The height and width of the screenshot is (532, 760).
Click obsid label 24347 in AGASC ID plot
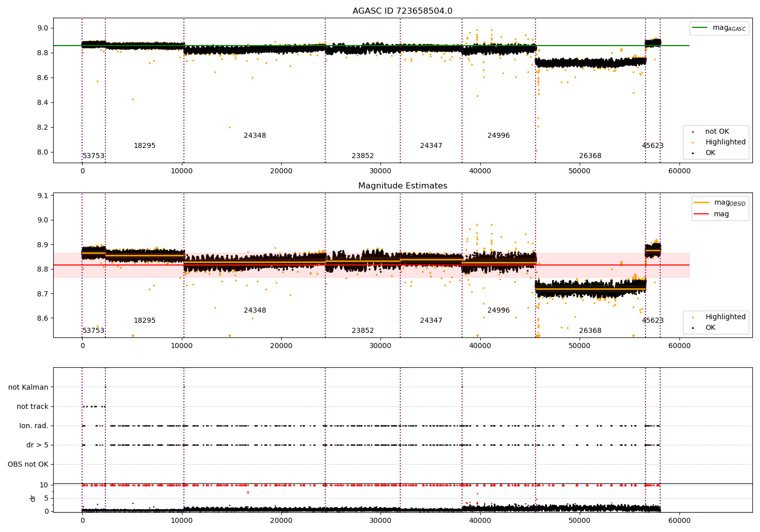pos(431,146)
